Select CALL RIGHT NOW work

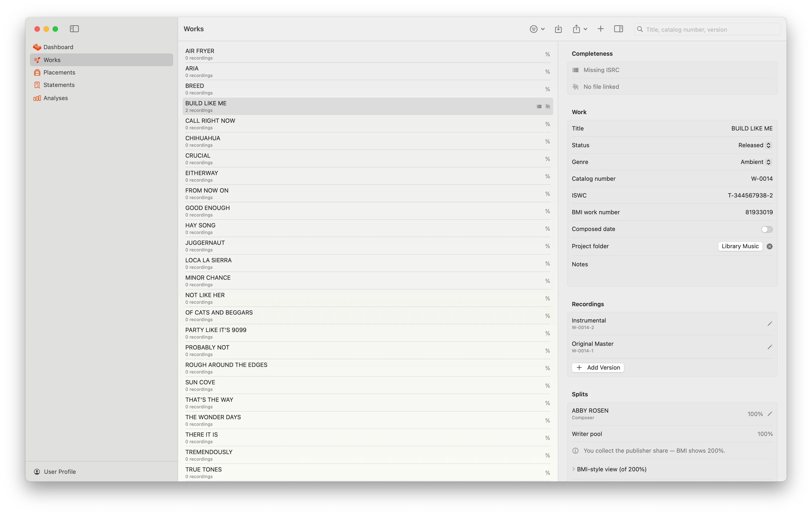pyautogui.click(x=367, y=124)
